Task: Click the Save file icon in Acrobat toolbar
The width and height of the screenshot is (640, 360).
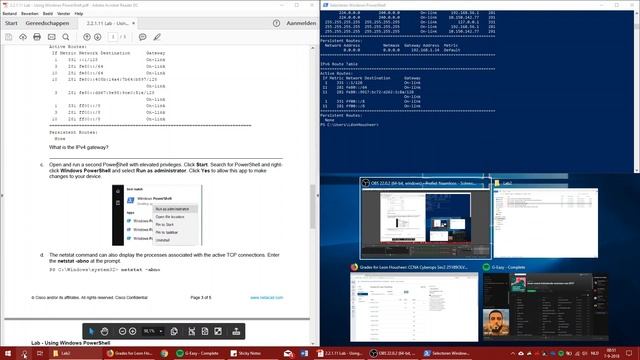Action: click(9, 37)
